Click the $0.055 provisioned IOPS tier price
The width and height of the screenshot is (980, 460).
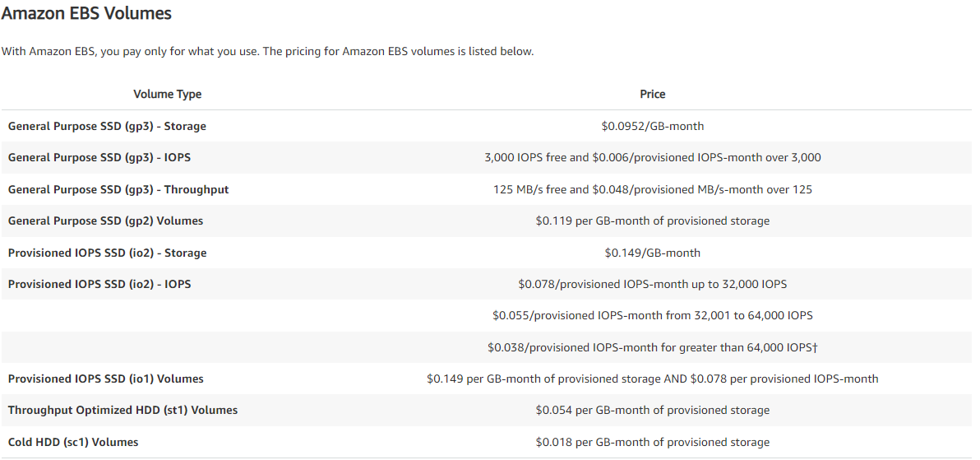tap(653, 315)
